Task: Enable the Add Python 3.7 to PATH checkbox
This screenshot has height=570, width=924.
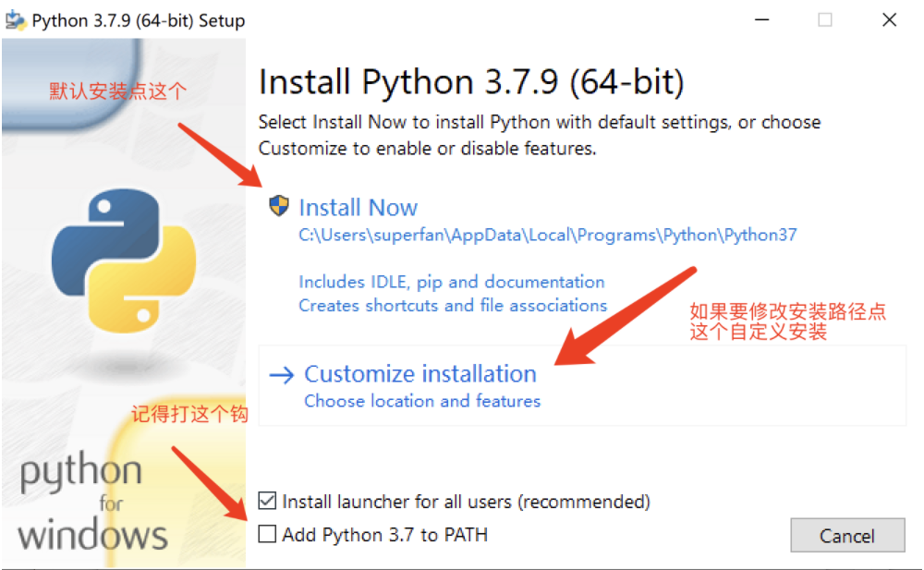Action: [x=268, y=534]
